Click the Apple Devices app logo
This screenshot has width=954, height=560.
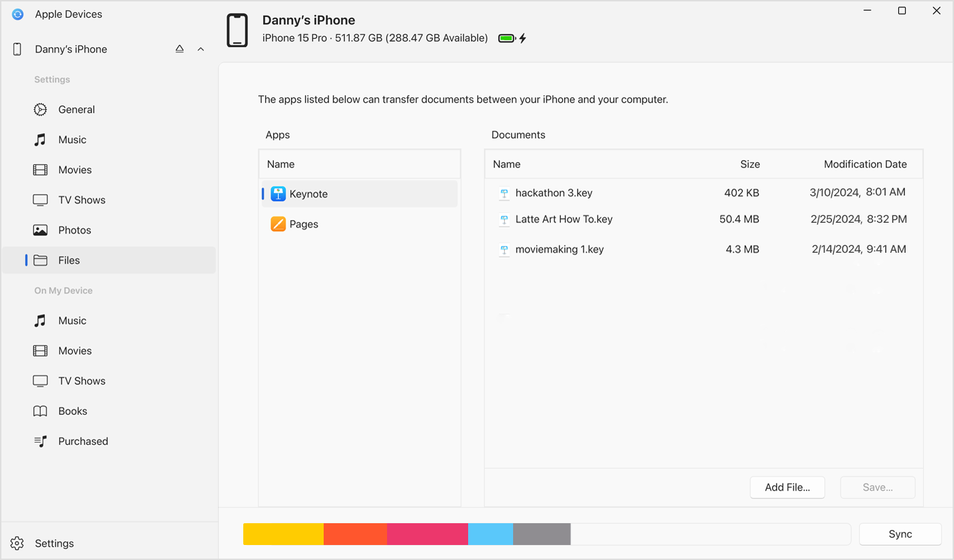pos(17,14)
